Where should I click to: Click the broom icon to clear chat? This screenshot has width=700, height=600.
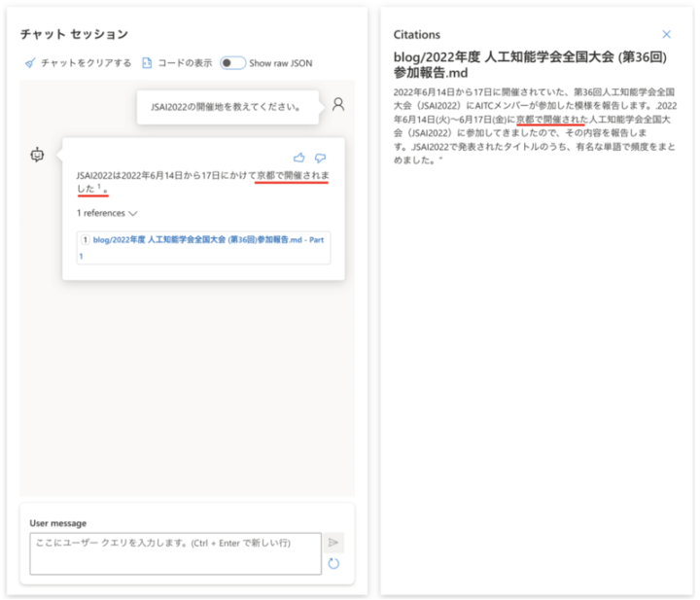[30, 63]
